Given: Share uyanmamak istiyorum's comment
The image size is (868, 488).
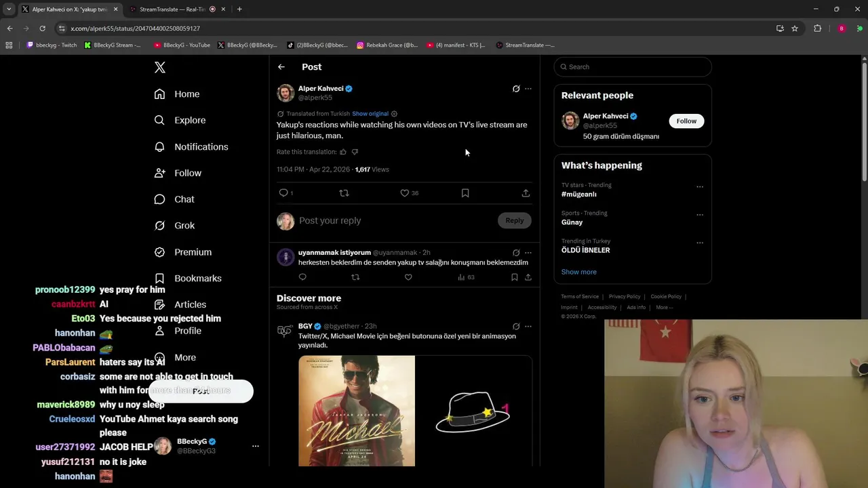Looking at the screenshot, I should tap(528, 277).
